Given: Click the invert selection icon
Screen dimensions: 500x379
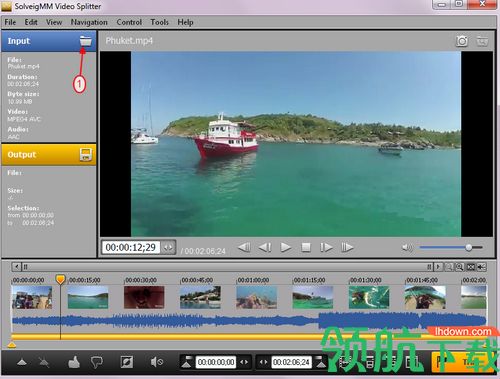Looking at the screenshot, I should point(127,362).
